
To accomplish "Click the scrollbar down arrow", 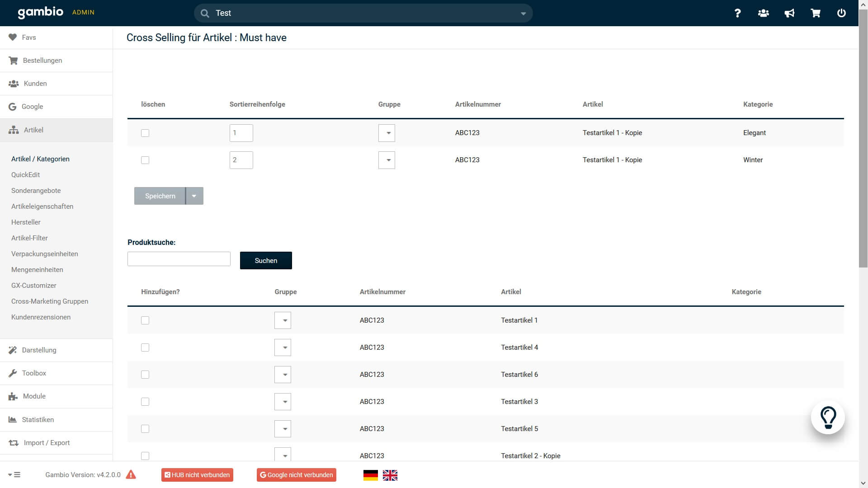I will click(863, 483).
